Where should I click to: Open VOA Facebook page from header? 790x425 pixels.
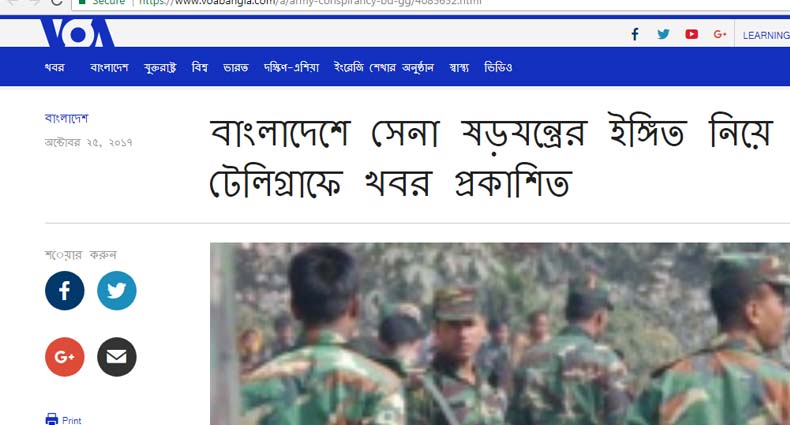(635, 34)
